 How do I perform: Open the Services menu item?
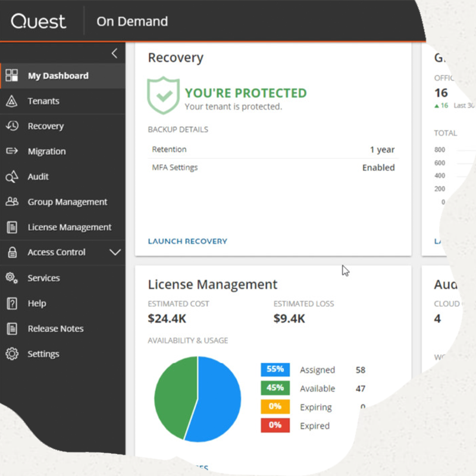point(62,278)
